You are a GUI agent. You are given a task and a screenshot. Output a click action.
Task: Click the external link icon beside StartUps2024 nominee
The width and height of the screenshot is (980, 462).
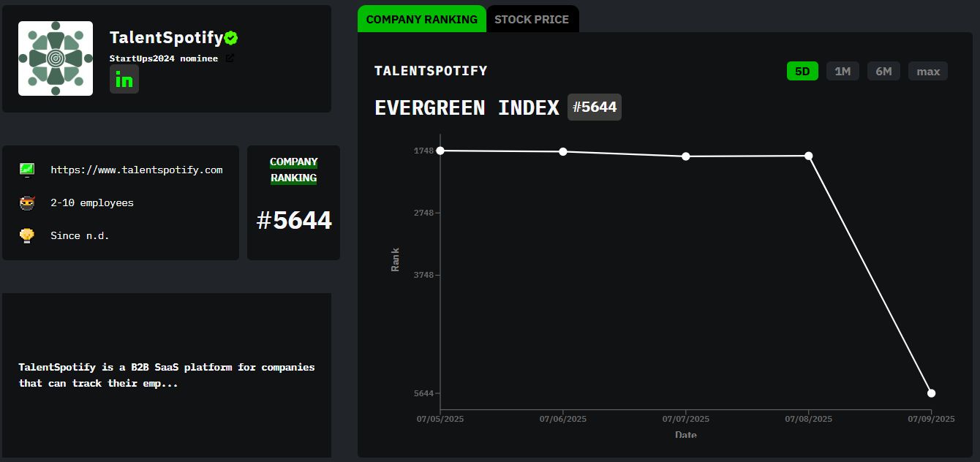coord(230,58)
